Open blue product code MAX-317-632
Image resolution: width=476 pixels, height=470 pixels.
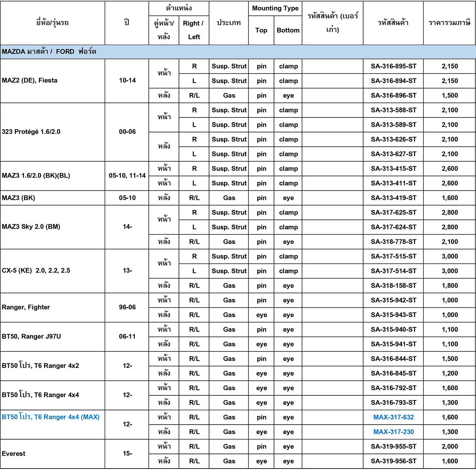pos(393,418)
